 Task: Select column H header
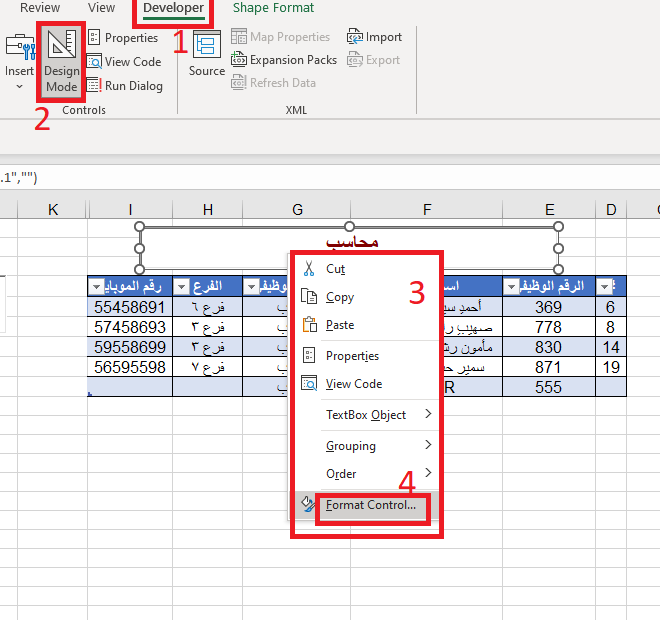point(208,209)
